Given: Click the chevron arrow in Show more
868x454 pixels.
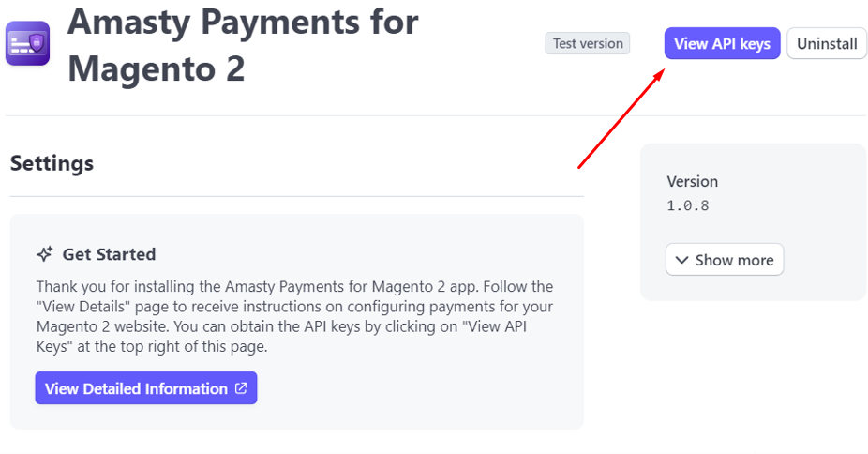Looking at the screenshot, I should click(682, 260).
